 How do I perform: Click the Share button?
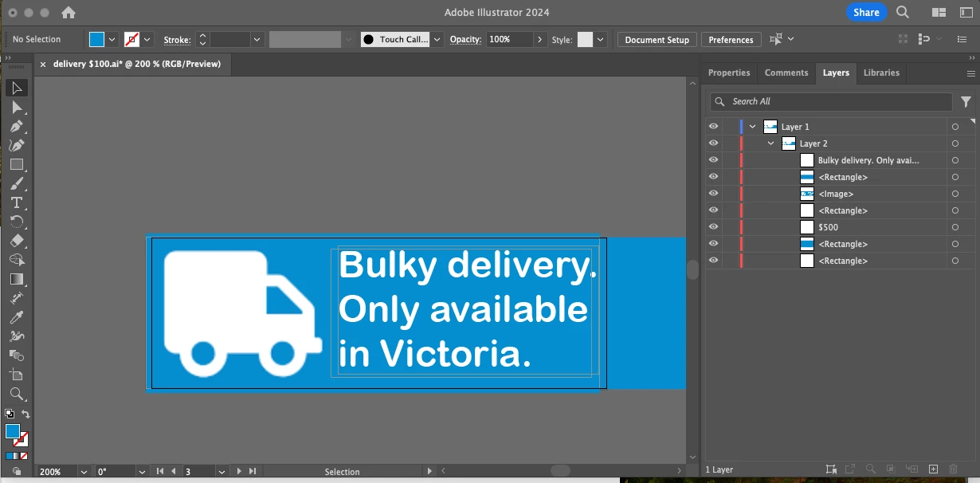(x=866, y=12)
